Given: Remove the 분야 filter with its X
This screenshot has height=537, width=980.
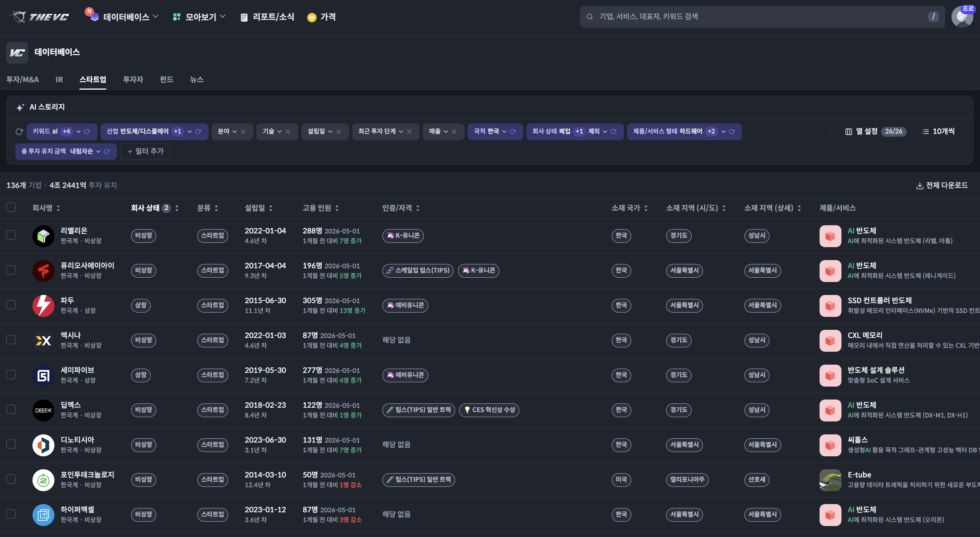Looking at the screenshot, I should [x=243, y=132].
